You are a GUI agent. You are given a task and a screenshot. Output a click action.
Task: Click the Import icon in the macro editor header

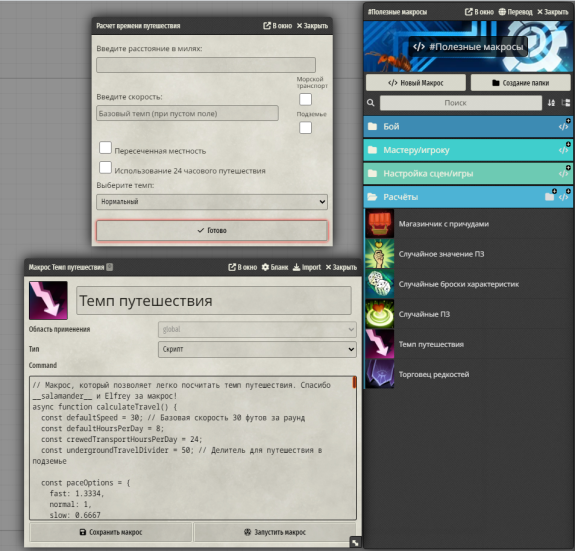[296, 267]
